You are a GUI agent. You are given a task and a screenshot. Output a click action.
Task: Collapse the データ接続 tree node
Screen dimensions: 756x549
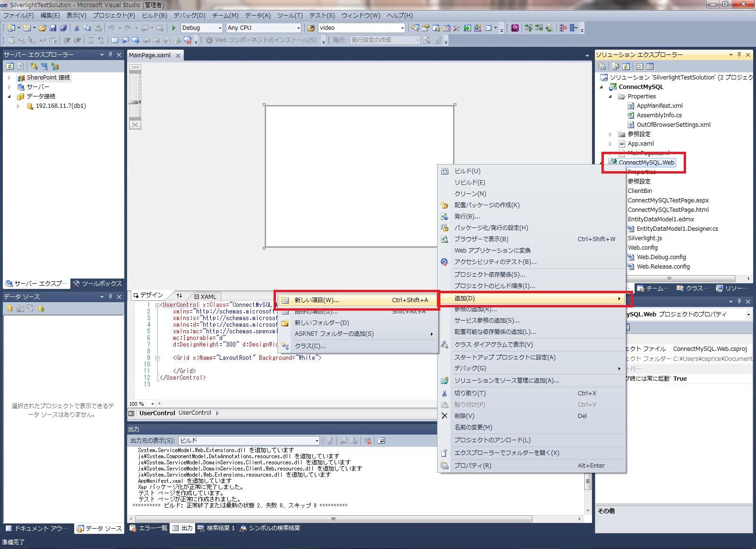(x=9, y=96)
